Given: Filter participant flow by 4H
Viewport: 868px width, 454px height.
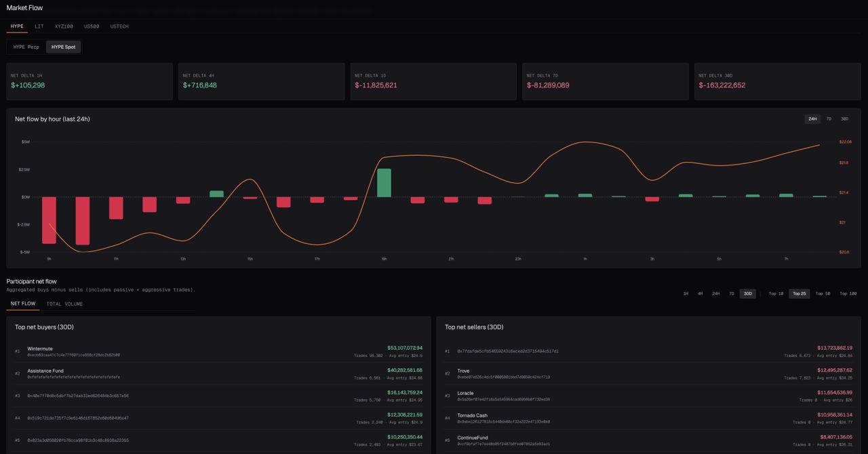Looking at the screenshot, I should (700, 293).
